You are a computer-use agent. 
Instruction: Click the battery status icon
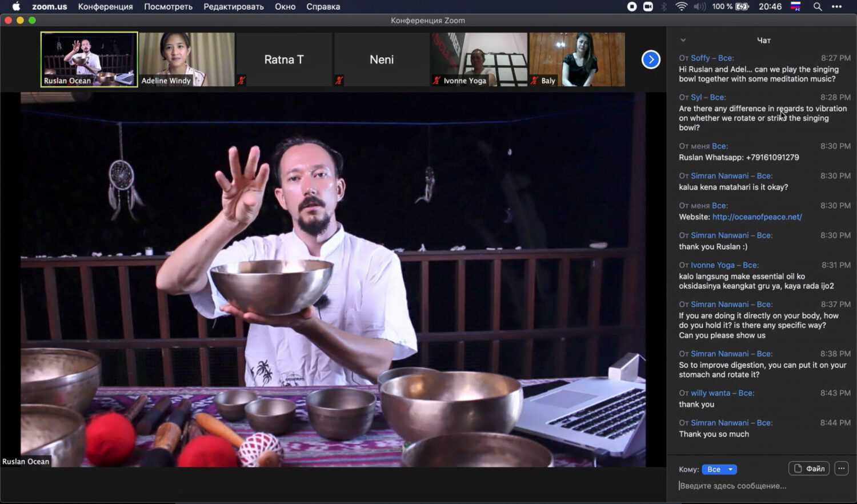742,7
